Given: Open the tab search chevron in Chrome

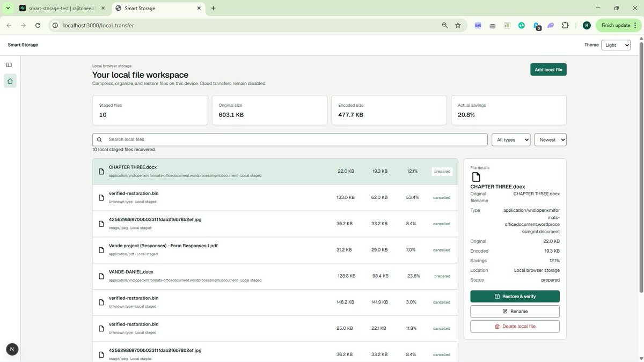Looking at the screenshot, I should point(8,8).
